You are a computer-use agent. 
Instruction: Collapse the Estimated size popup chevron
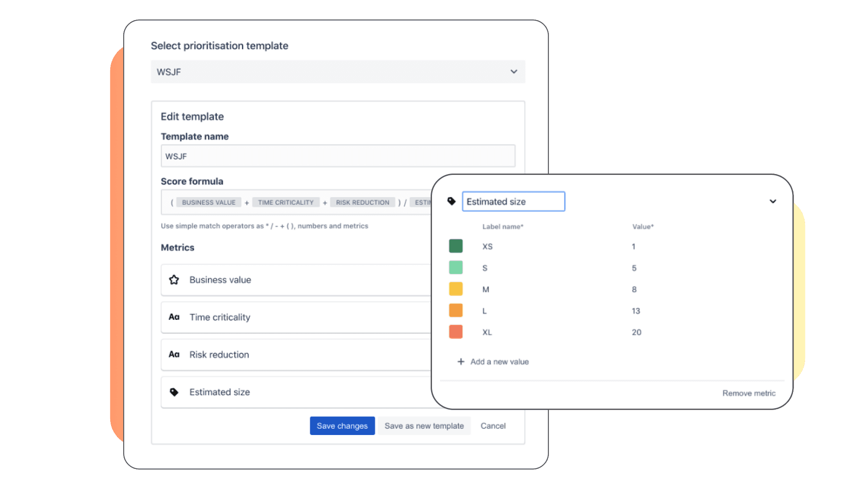point(772,201)
